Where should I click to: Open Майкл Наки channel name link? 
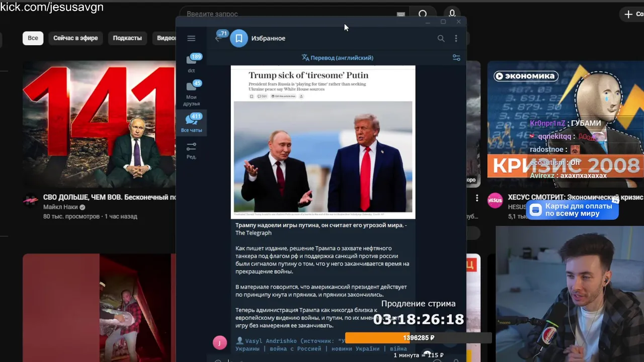click(60, 207)
